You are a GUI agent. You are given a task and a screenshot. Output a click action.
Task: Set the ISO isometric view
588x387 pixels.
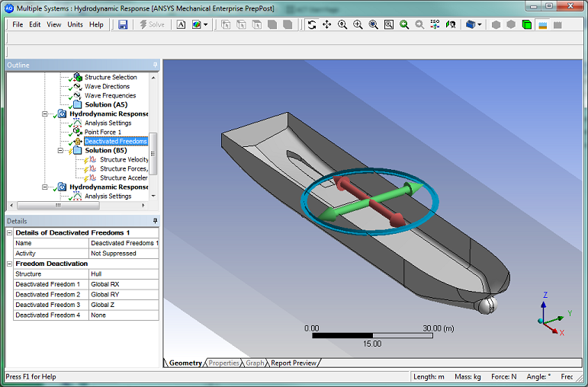coord(435,24)
